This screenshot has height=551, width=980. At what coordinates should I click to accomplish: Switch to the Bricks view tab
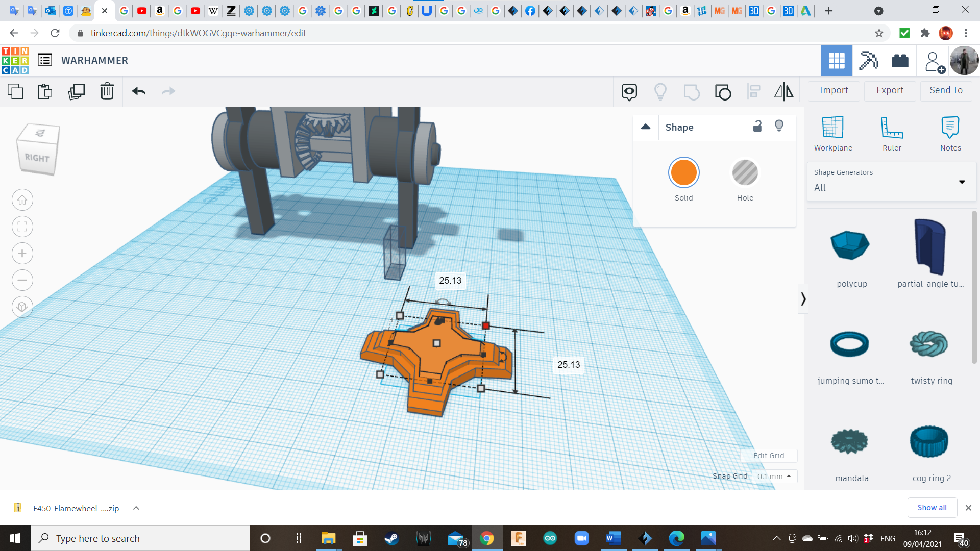click(x=900, y=61)
